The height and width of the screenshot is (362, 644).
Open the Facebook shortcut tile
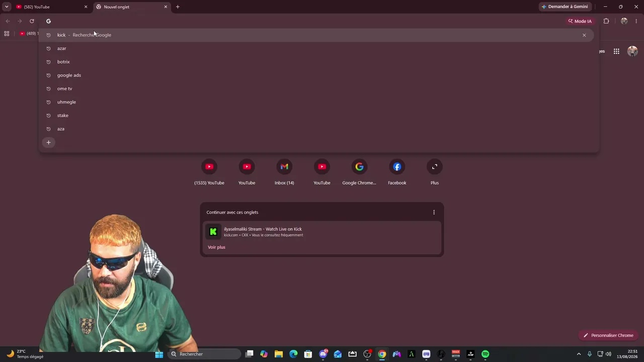click(x=397, y=172)
